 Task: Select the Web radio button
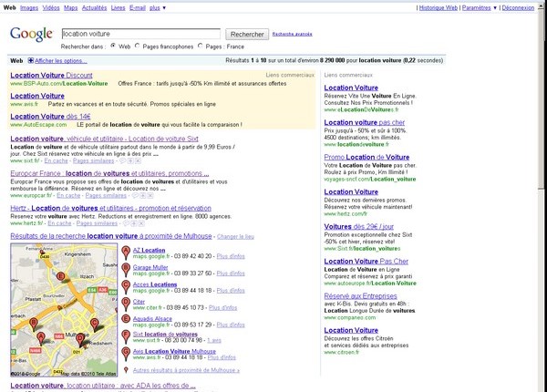coord(113,45)
